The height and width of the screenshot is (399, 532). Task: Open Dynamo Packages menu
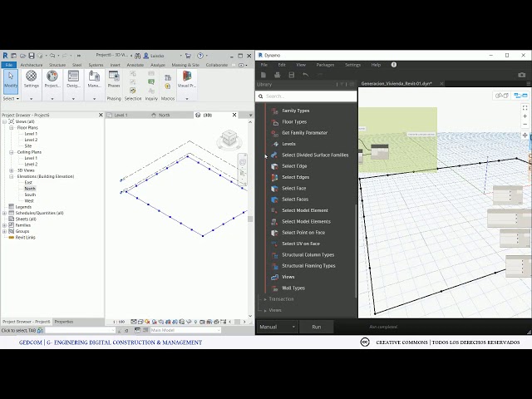[x=325, y=65]
